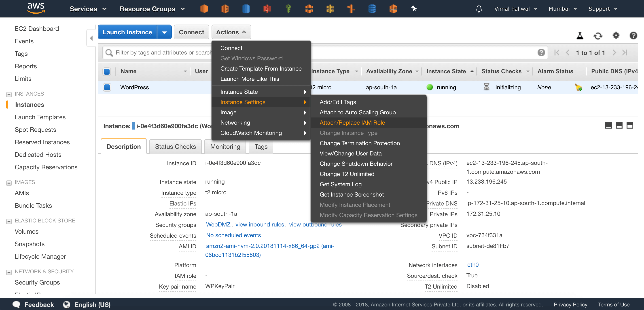Open the AWS home logo
The height and width of the screenshot is (310, 644).
click(36, 8)
